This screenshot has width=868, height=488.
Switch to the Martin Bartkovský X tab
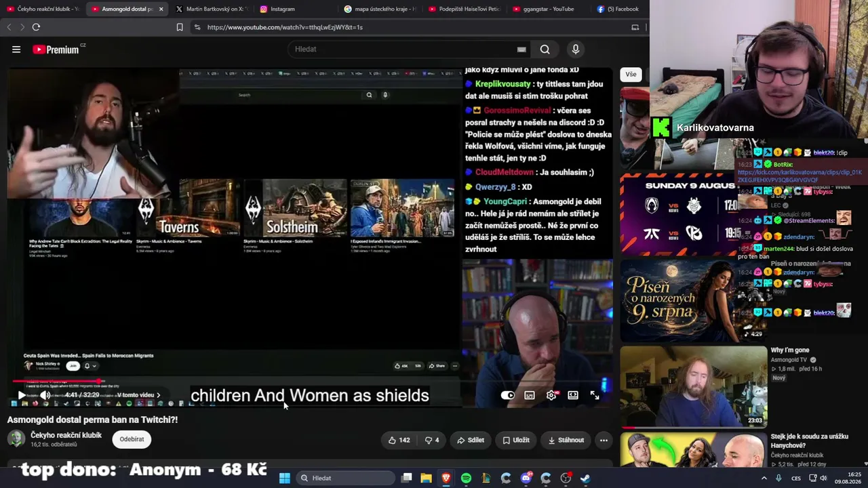click(x=212, y=9)
